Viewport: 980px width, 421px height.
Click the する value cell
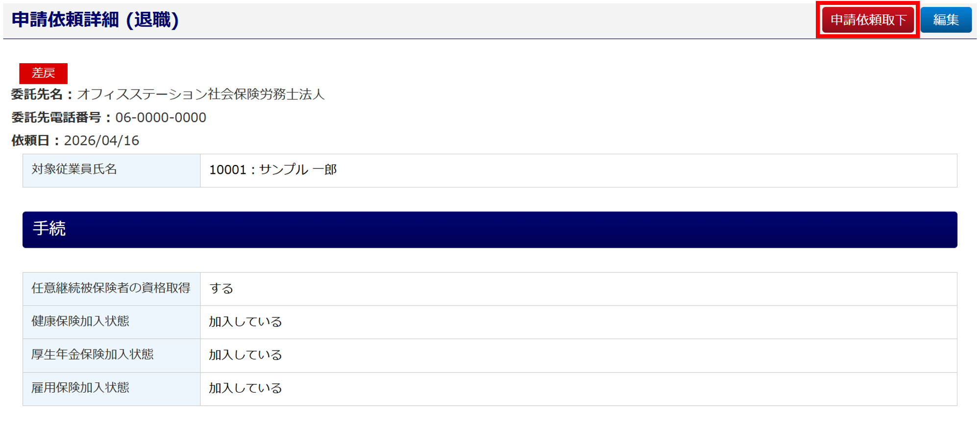point(221,288)
